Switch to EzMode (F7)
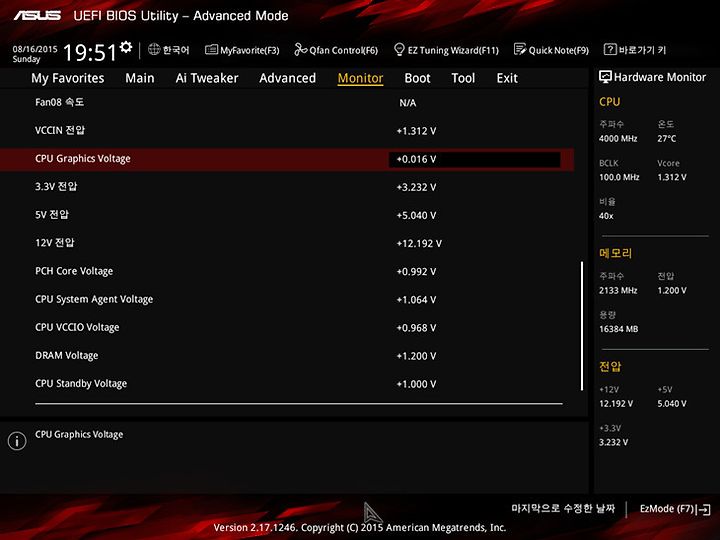The image size is (720, 540). coord(675,509)
